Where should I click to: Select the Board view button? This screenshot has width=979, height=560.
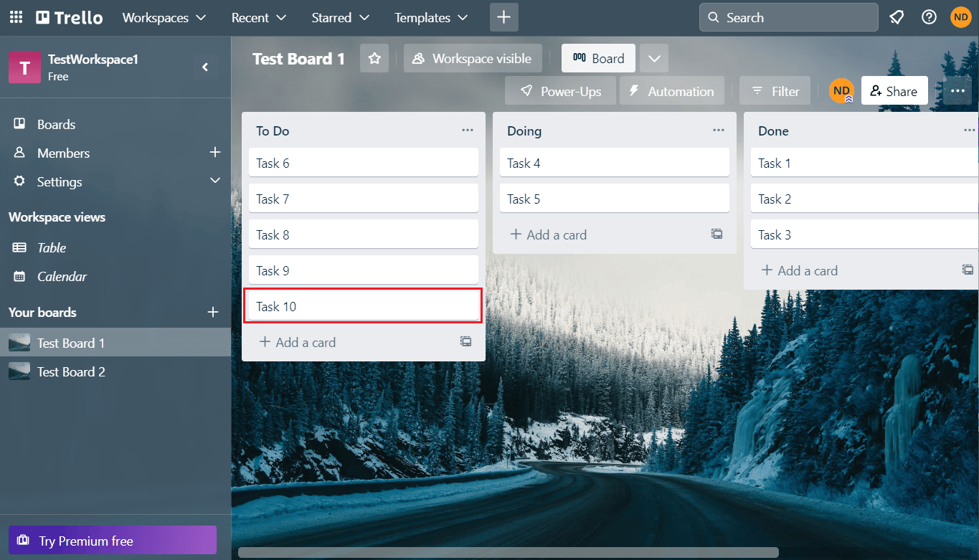point(598,59)
